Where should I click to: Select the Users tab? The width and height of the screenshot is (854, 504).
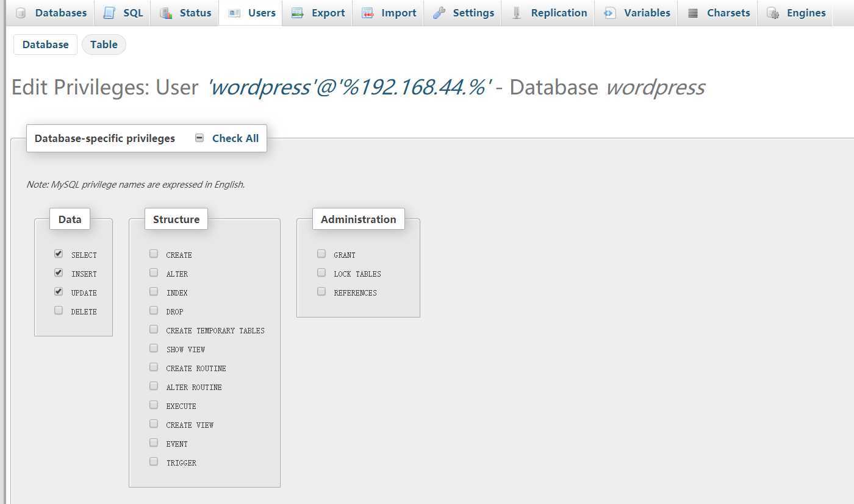point(251,13)
